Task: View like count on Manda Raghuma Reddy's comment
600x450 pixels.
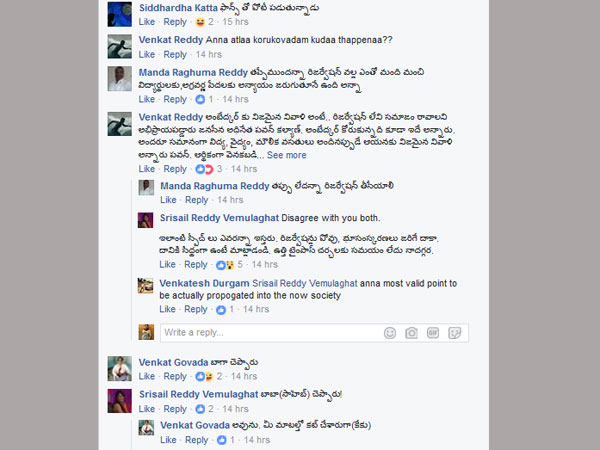Action: pos(204,99)
